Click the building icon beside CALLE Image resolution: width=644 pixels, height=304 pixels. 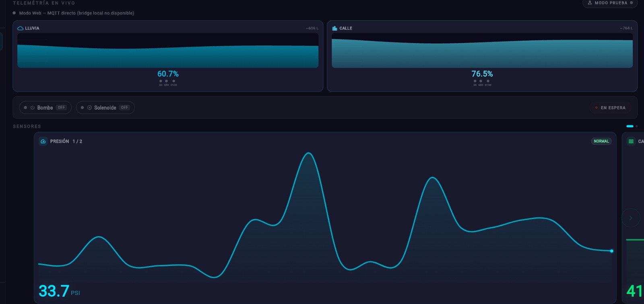point(334,28)
